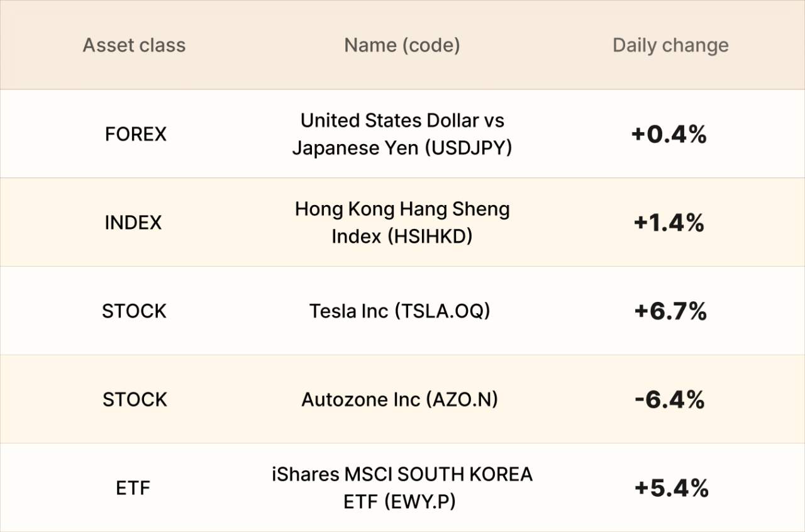Open iShares MSCI SOUTH KOREA ETF (EWY.P)
This screenshot has width=805, height=532.
(x=402, y=488)
